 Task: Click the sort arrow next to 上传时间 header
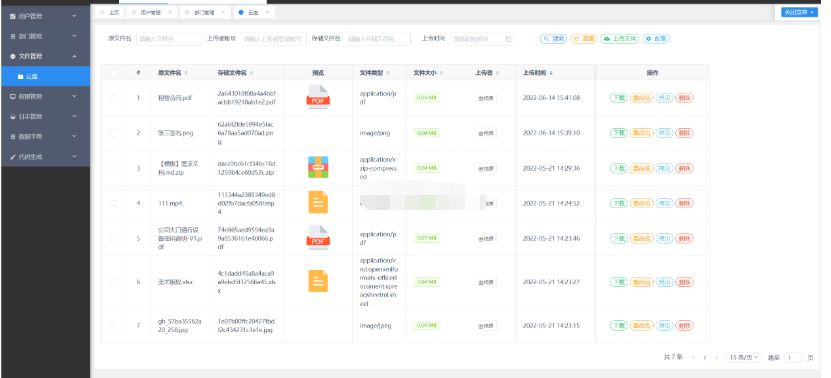551,73
